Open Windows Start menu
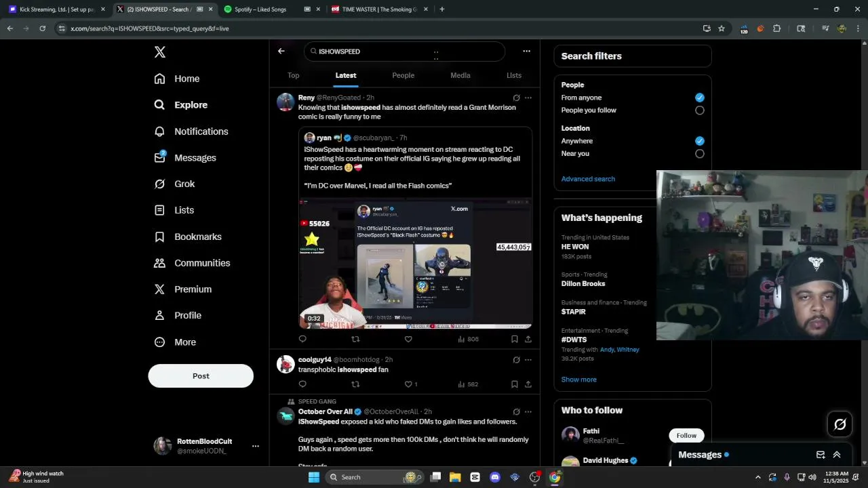The width and height of the screenshot is (868, 488). [314, 477]
